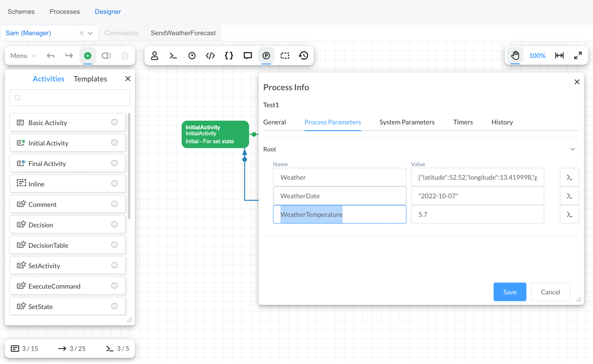This screenshot has height=364, width=593.
Task: Toggle the switch icon next to the trash button
Action: [106, 56]
